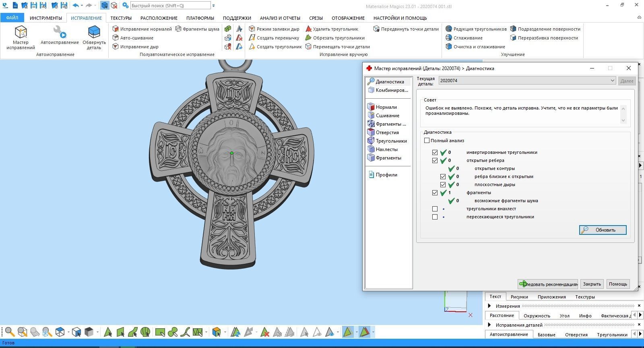Screen dimensions: 644x348
Task: Switch to ТЕКСТУРЫ ribbon tab
Action: 121,18
